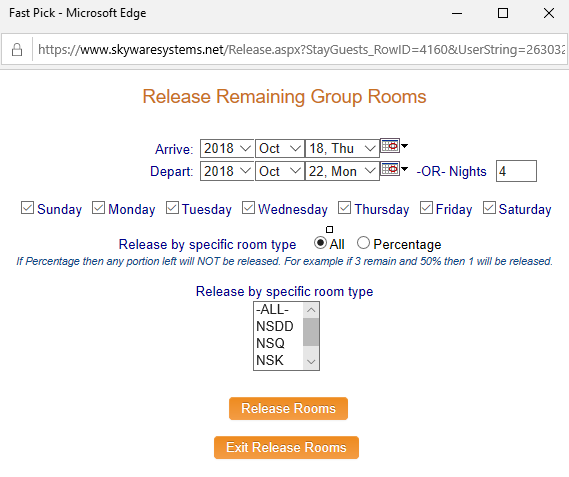Click the Exit Release Rooms button
This screenshot has width=569, height=477.
[286, 448]
